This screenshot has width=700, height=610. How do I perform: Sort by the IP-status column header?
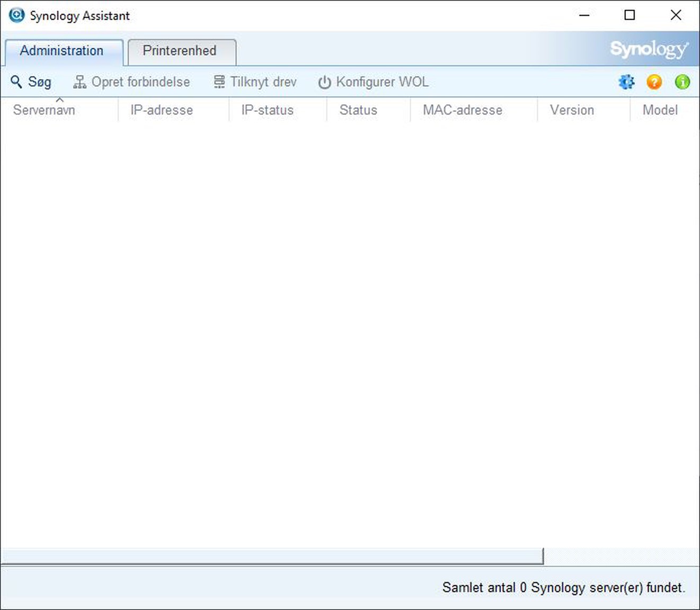pyautogui.click(x=278, y=110)
